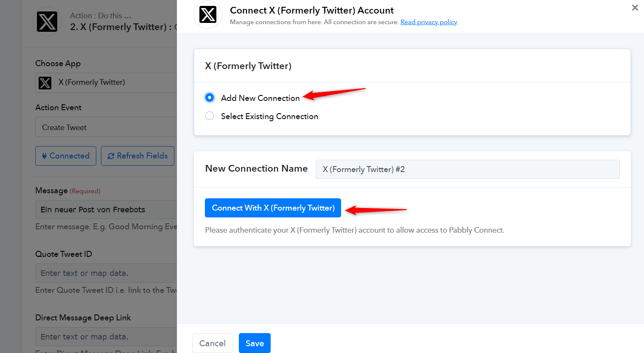Viewport: 644px width, 353px height.
Task: Open the Action Event Create Tweet dropdown
Action: pyautogui.click(x=106, y=127)
